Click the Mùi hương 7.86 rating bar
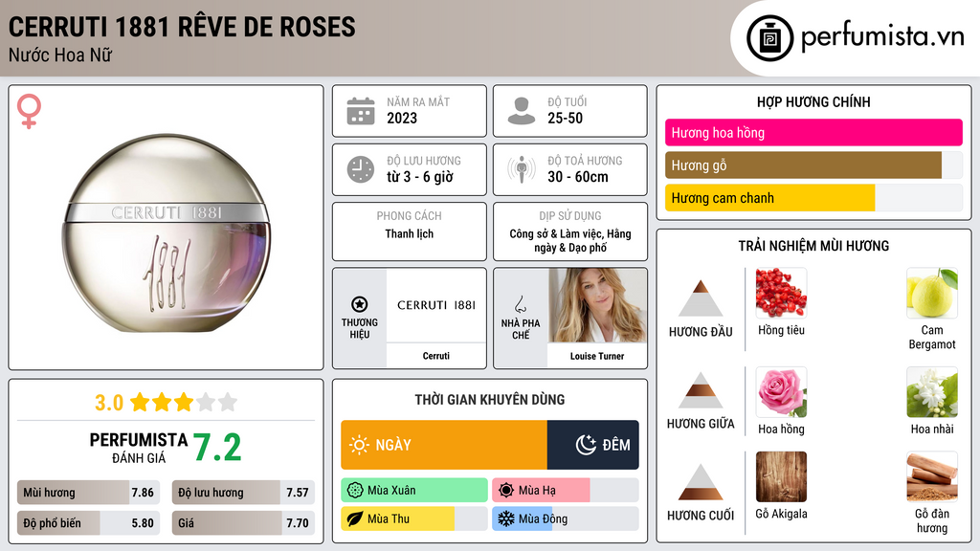The height and width of the screenshot is (551, 980). pos(88,493)
